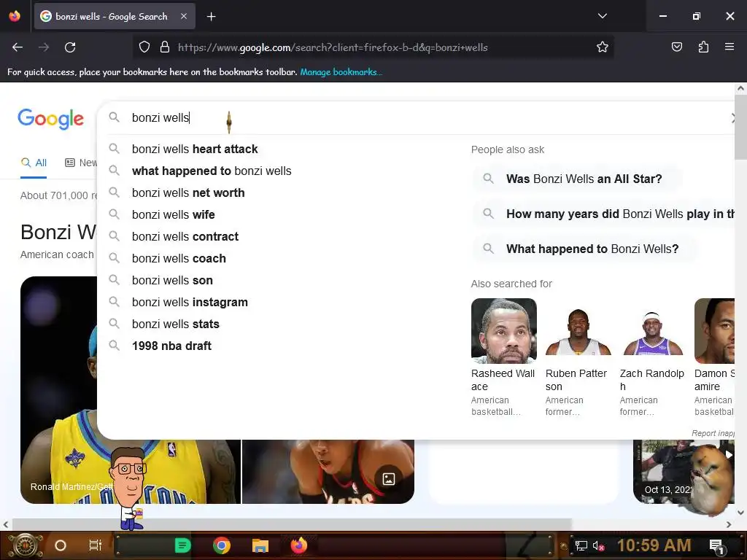The height and width of the screenshot is (560, 747).
Task: Click What happened to Bonzi Wells question chip
Action: pos(585,249)
